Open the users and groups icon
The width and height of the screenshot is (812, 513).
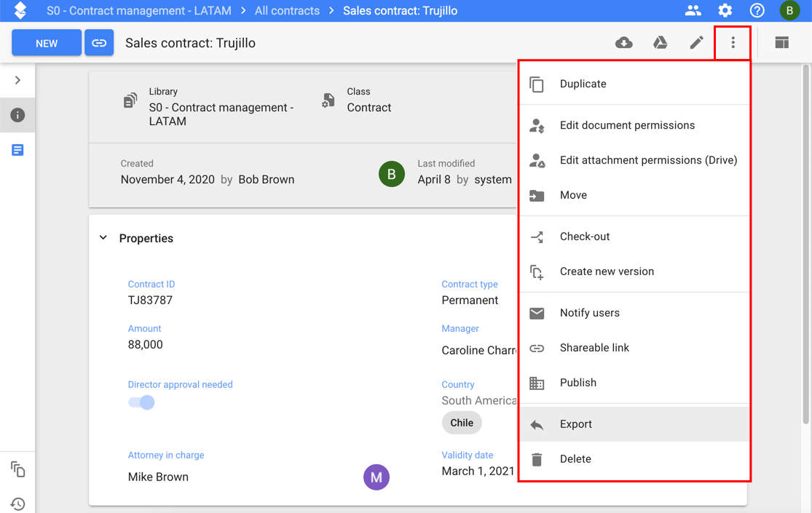[693, 10]
